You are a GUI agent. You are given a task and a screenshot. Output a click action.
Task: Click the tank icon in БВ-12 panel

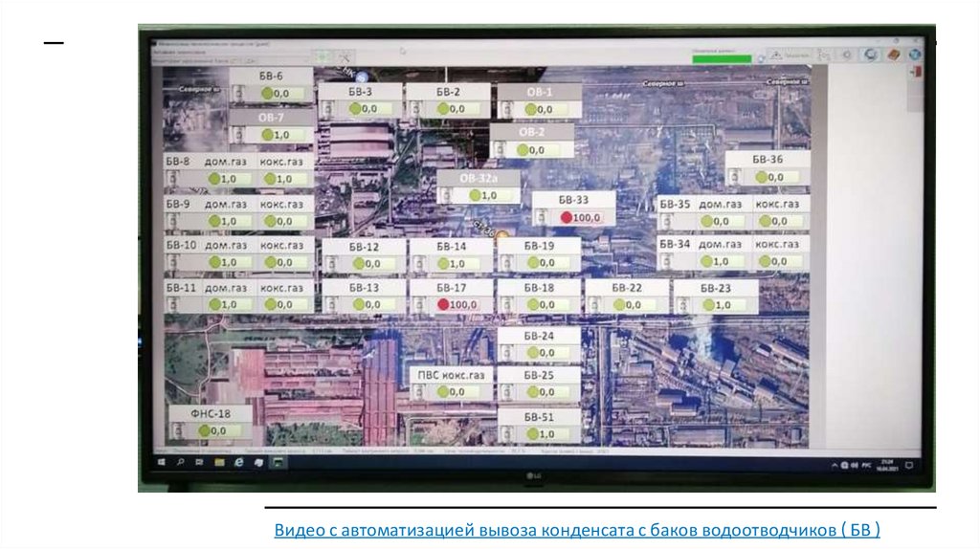click(332, 264)
